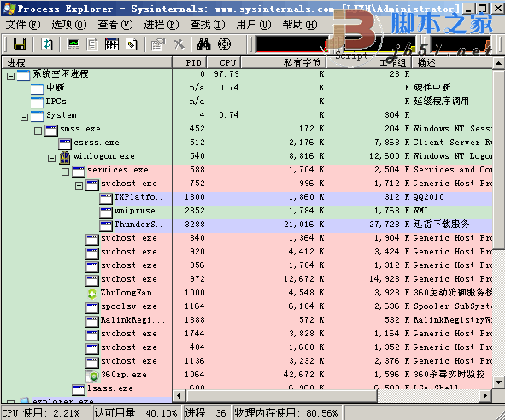Click the vertical scrollbar thumb
This screenshot has height=420, width=505.
coord(498,160)
